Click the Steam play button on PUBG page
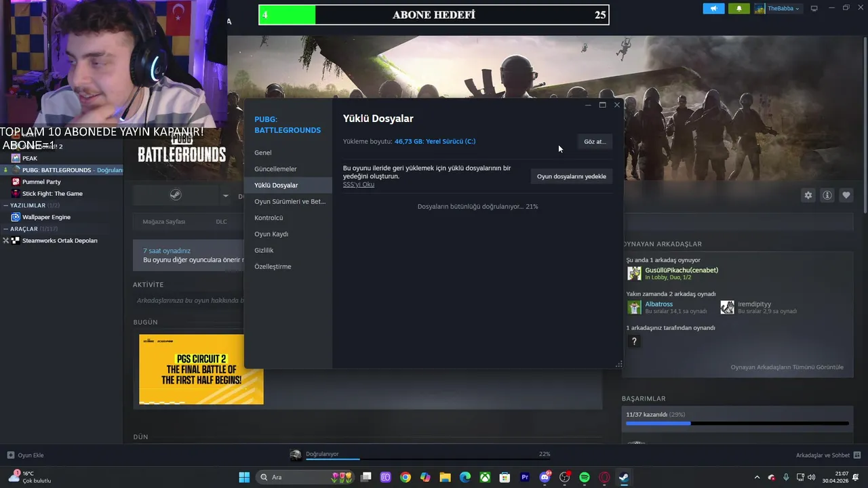The height and width of the screenshot is (488, 868). click(175, 196)
